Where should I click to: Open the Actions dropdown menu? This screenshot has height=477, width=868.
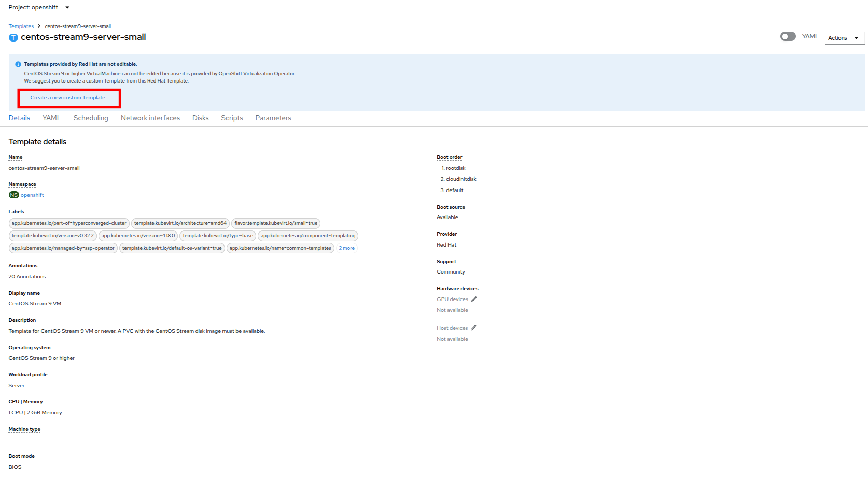pyautogui.click(x=844, y=38)
